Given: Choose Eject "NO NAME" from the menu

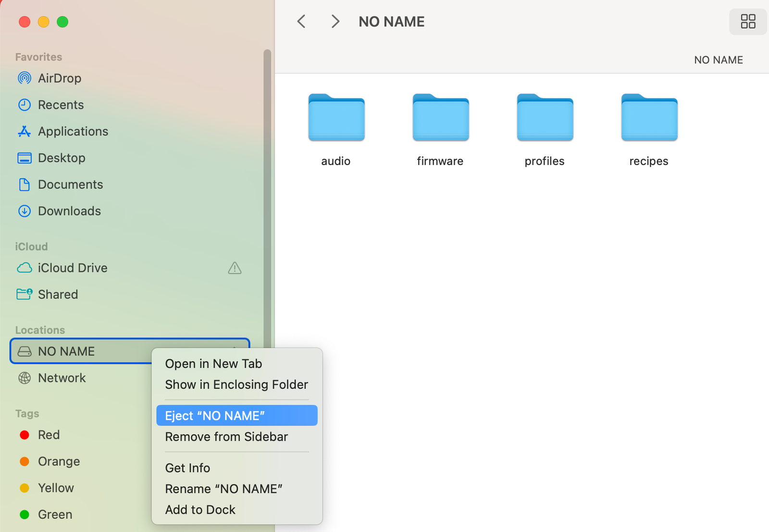Looking at the screenshot, I should click(237, 416).
